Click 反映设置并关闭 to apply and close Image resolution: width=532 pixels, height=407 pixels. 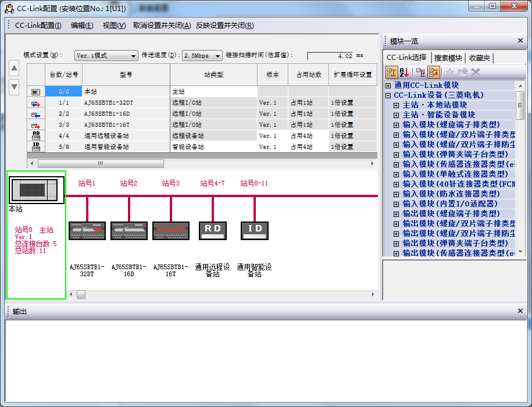224,26
